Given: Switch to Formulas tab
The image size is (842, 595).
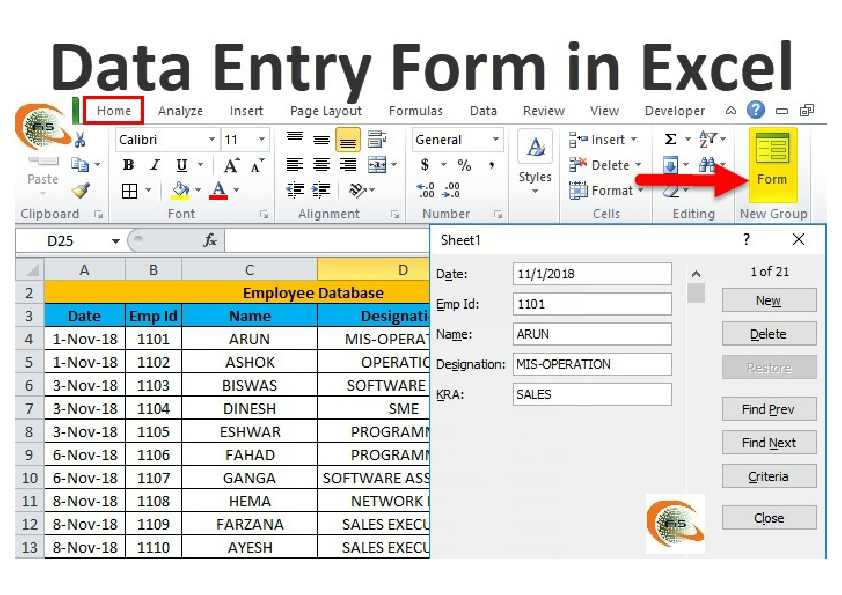Looking at the screenshot, I should (x=416, y=111).
